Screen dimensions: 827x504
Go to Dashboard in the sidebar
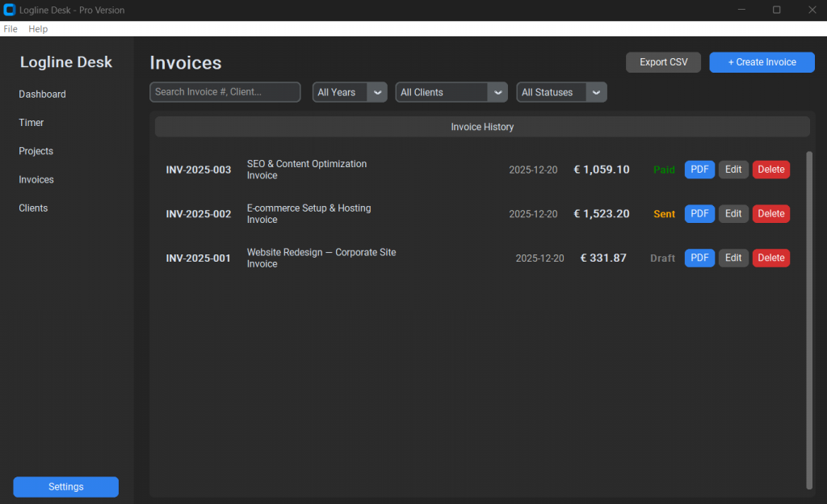(43, 94)
